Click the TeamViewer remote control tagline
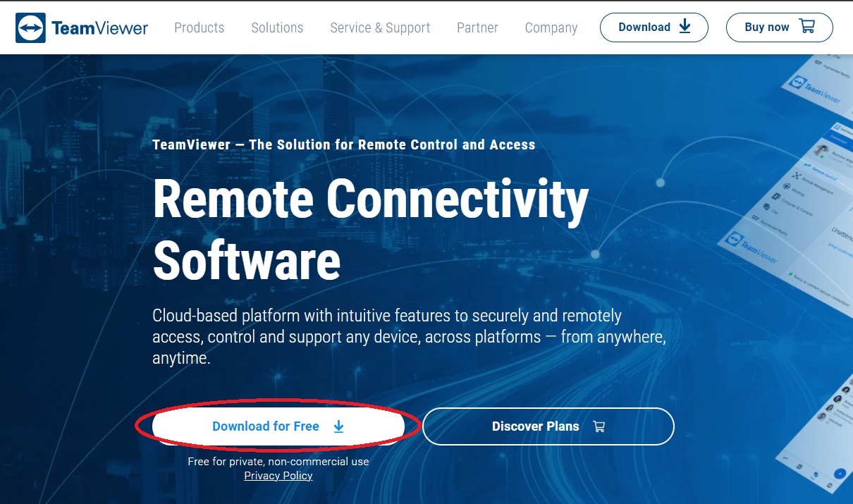The image size is (853, 504). (344, 145)
